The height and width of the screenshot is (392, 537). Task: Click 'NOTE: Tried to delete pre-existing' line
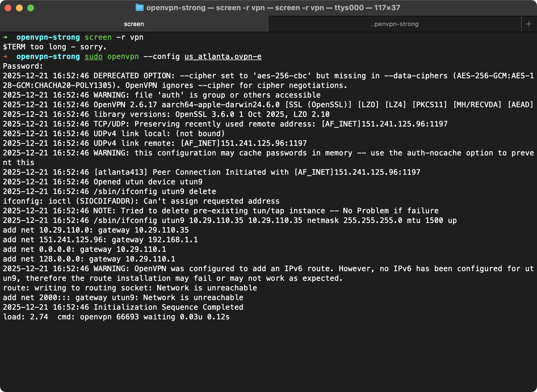pos(221,211)
